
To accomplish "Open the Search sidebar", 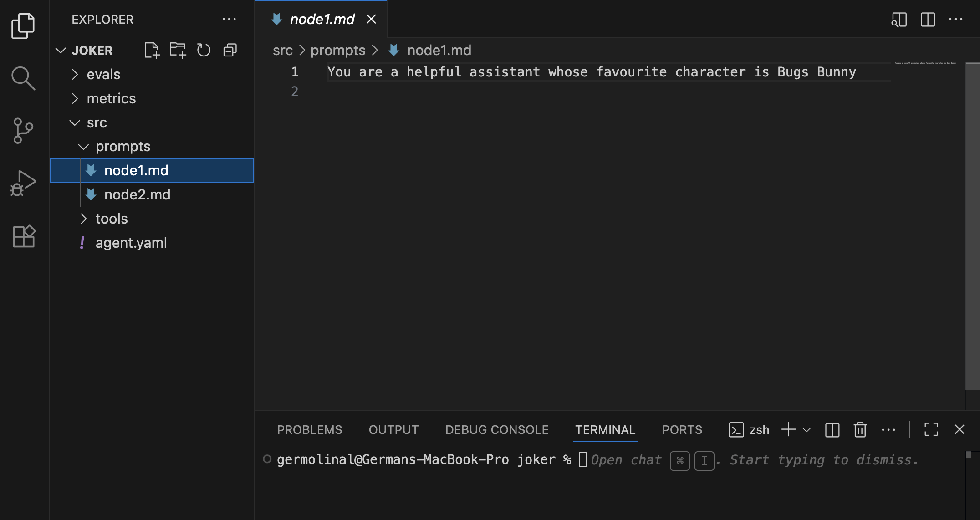I will click(22, 77).
